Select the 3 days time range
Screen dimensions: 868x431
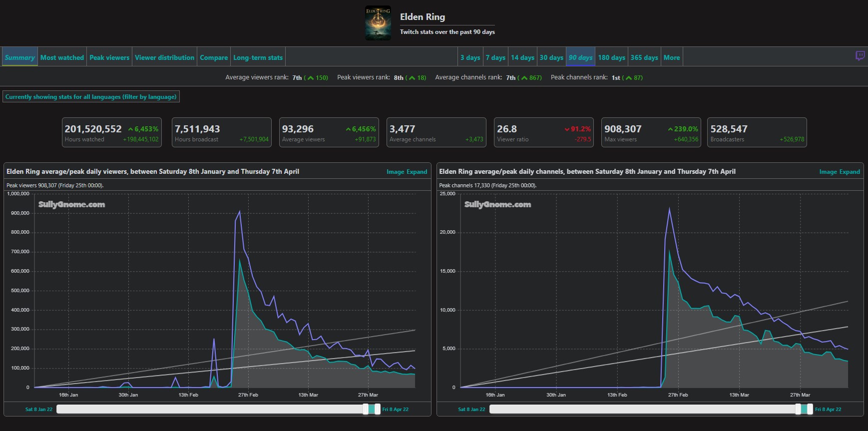click(470, 57)
